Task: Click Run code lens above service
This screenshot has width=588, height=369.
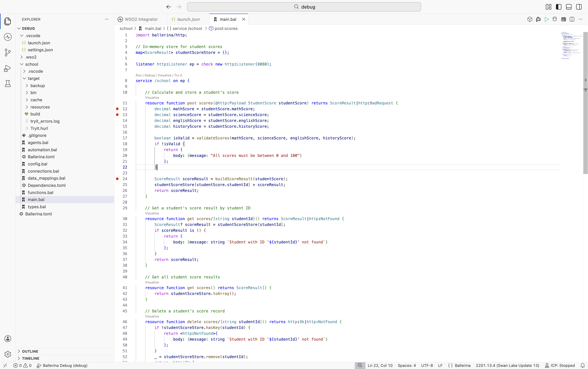Action: [x=139, y=75]
